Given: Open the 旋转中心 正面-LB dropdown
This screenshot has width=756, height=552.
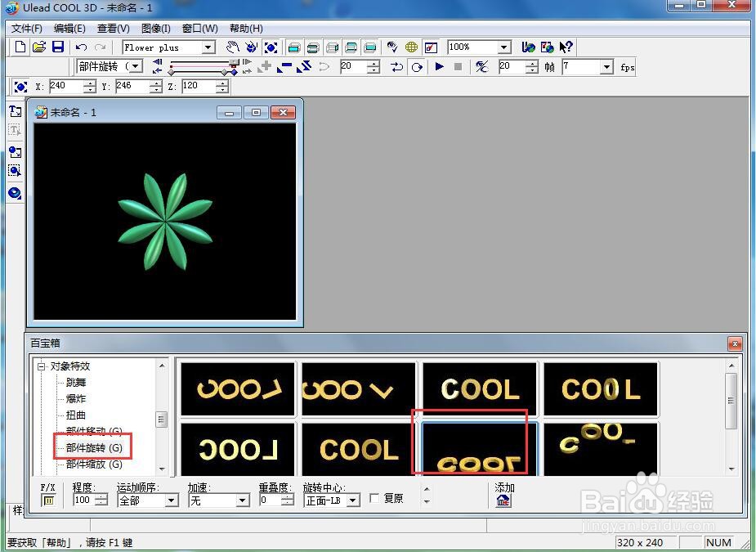Looking at the screenshot, I should [353, 500].
